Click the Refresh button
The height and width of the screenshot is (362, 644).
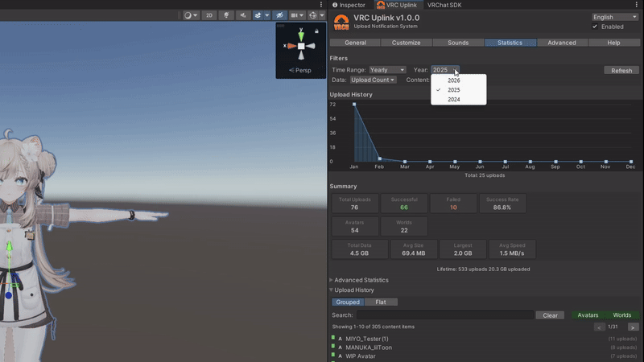click(621, 71)
